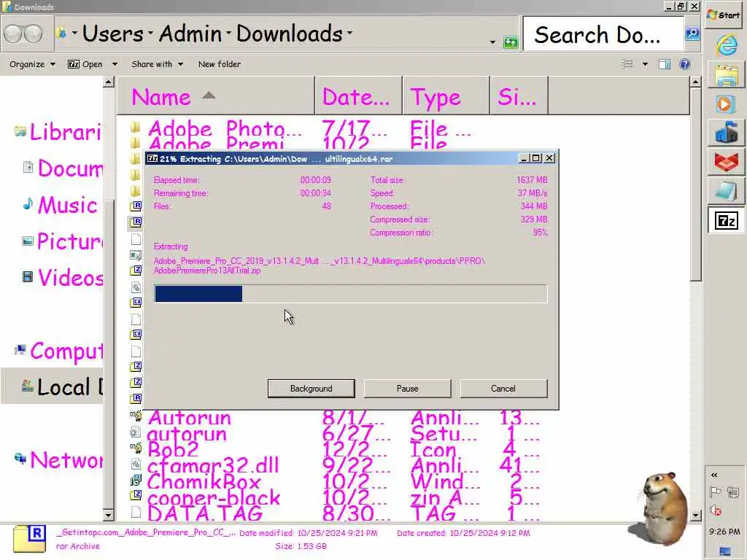The height and width of the screenshot is (560, 747).
Task: Launch Windows Media Player from the taskbar
Action: (725, 104)
